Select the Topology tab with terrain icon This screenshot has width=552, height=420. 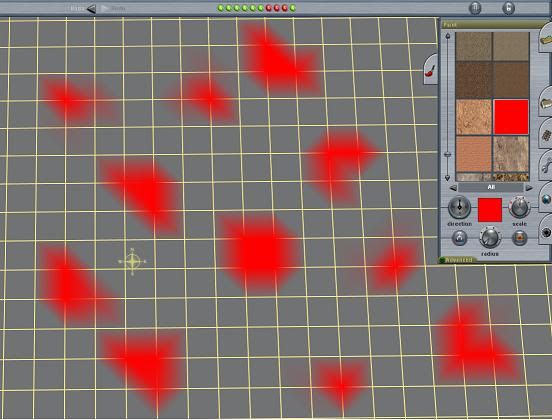[x=546, y=39]
